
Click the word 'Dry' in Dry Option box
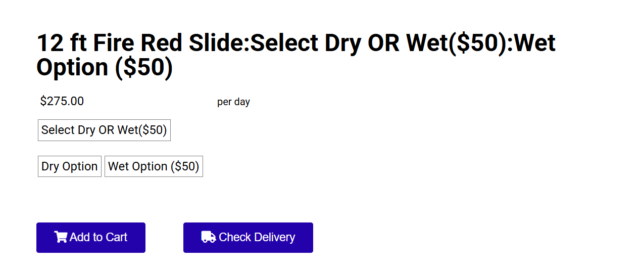tap(50, 166)
